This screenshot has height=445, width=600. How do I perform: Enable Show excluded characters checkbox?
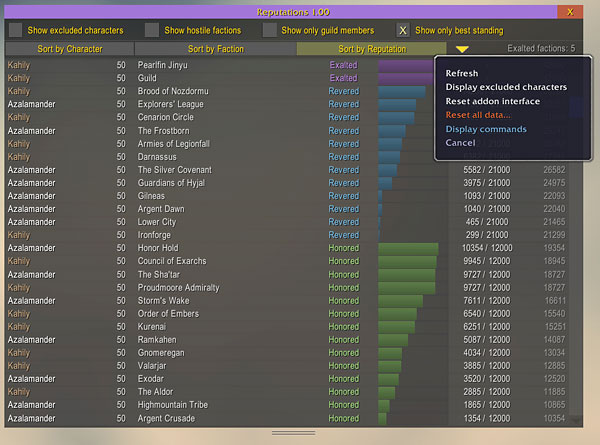[15, 30]
